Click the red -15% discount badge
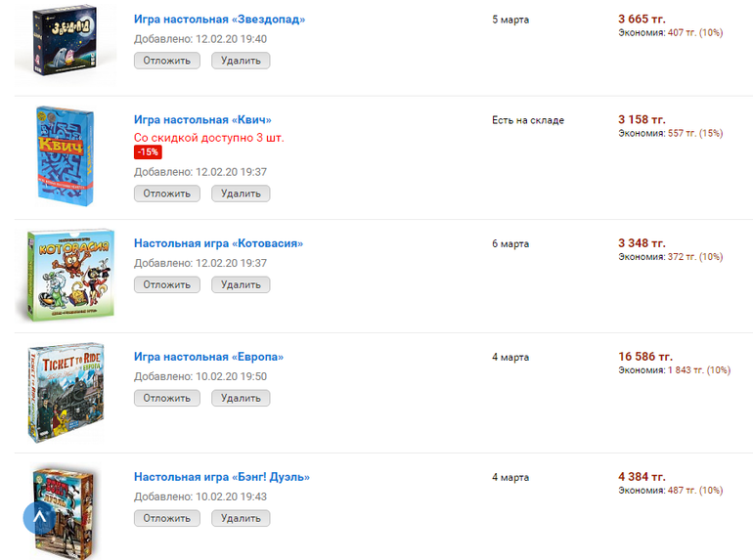 [x=148, y=152]
